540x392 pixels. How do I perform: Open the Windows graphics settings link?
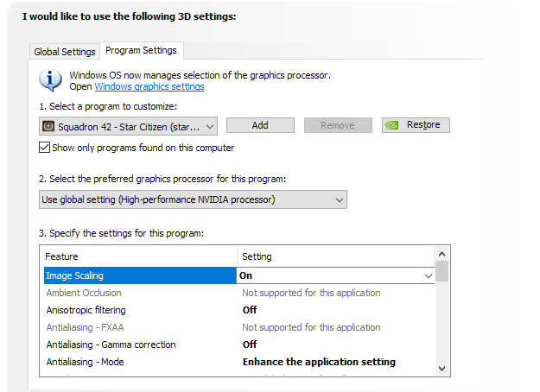click(x=149, y=87)
